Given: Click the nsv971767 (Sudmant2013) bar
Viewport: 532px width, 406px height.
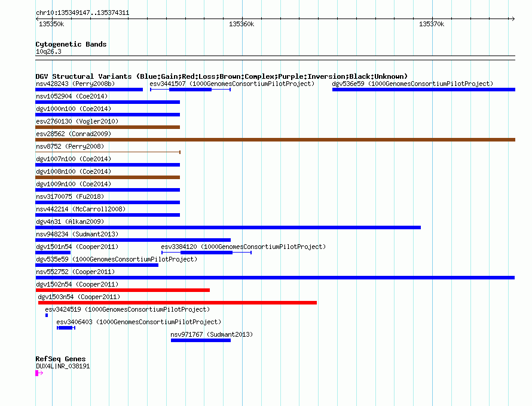Looking at the screenshot, I should click(x=200, y=340).
